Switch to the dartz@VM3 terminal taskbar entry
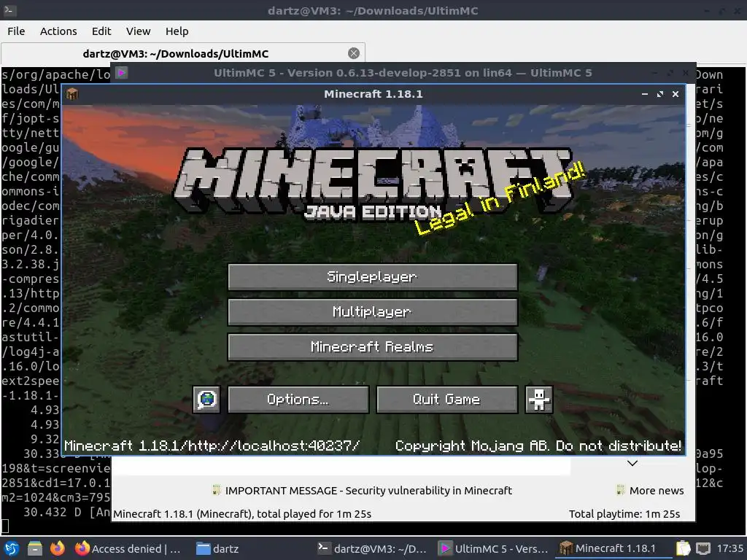This screenshot has width=747, height=560. tap(372, 548)
